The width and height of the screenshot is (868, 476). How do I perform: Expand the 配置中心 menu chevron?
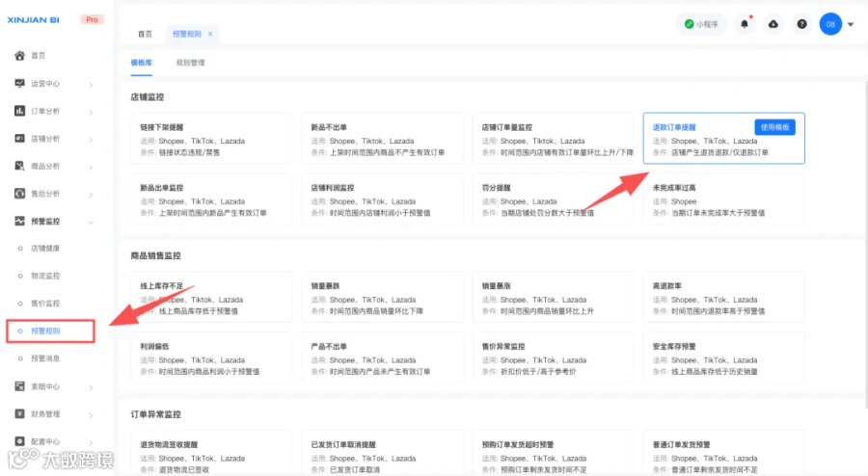coord(91,442)
